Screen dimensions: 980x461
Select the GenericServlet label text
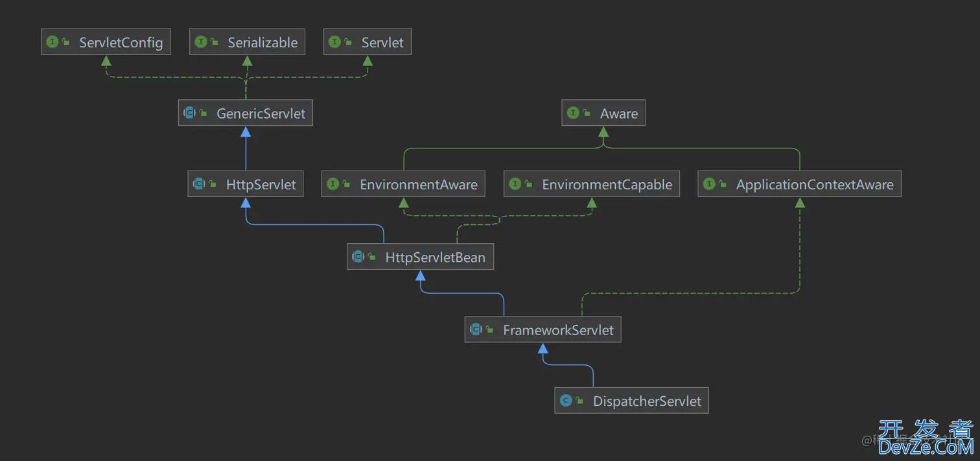[261, 113]
